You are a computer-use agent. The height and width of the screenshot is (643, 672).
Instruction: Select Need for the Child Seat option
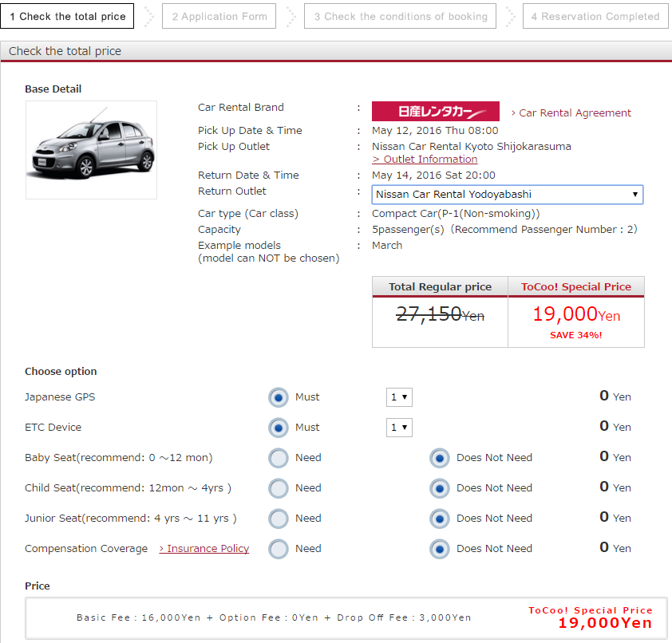click(279, 488)
